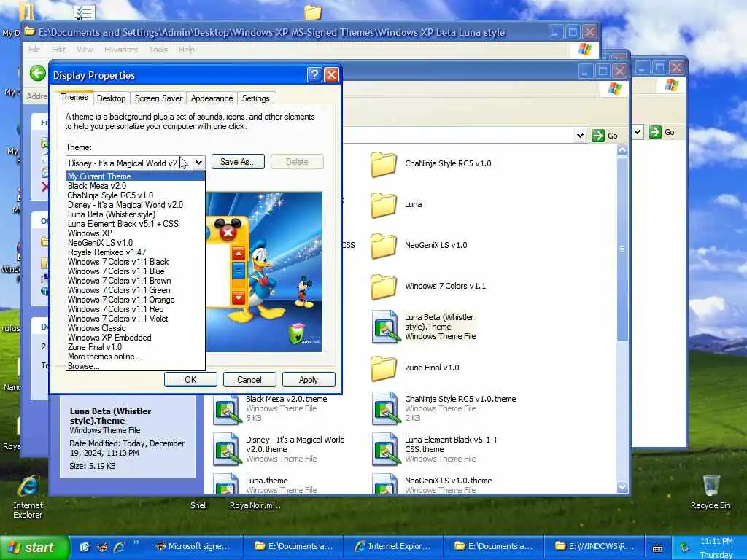This screenshot has width=747, height=560.
Task: Open Microsoft signed taskbar button
Action: click(x=194, y=547)
